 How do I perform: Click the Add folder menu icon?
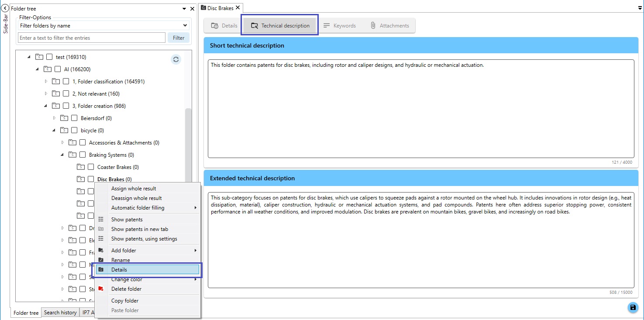(101, 251)
